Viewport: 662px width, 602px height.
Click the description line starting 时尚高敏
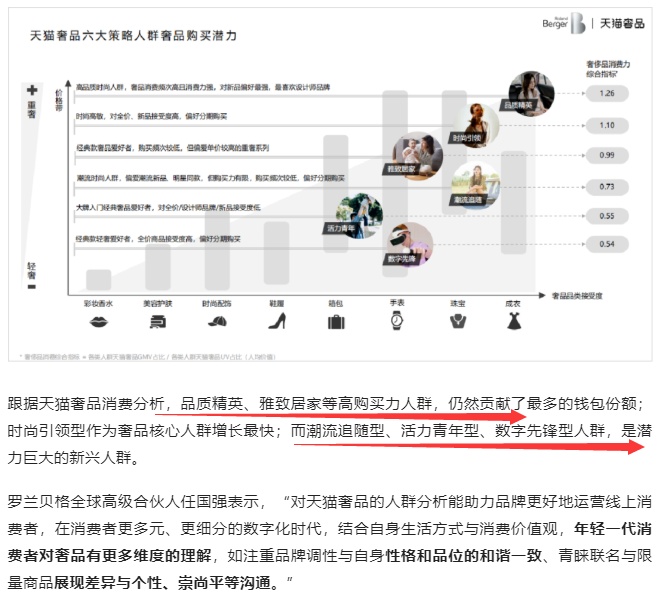(152, 116)
